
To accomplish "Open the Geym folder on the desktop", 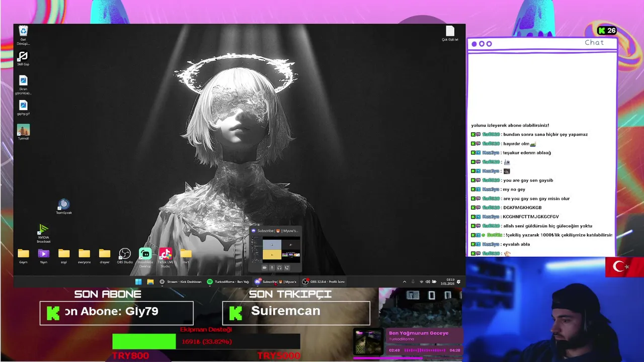I will (23, 256).
